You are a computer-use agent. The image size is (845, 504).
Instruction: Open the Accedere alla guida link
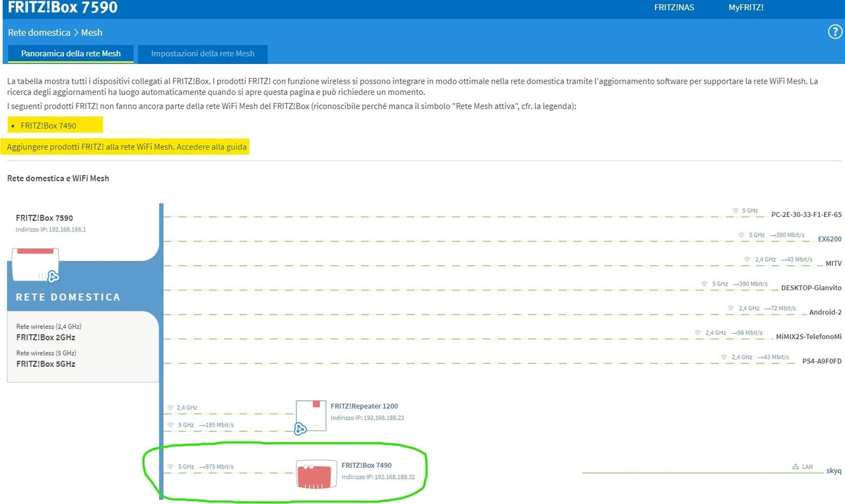click(x=212, y=146)
